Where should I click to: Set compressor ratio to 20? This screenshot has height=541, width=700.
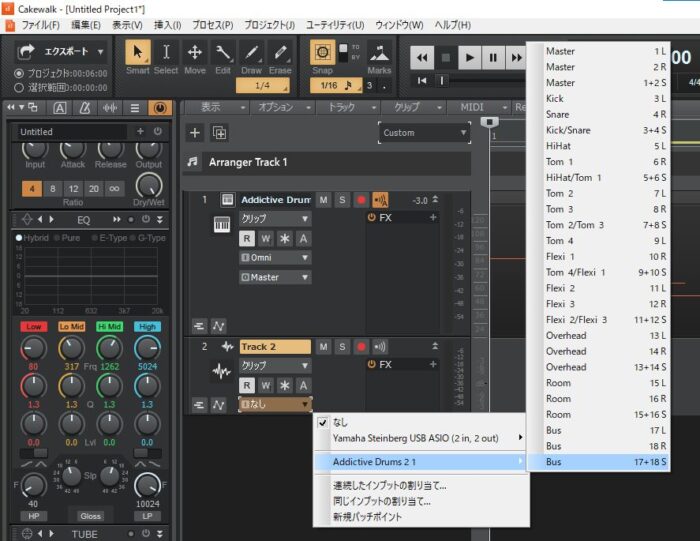point(94,189)
